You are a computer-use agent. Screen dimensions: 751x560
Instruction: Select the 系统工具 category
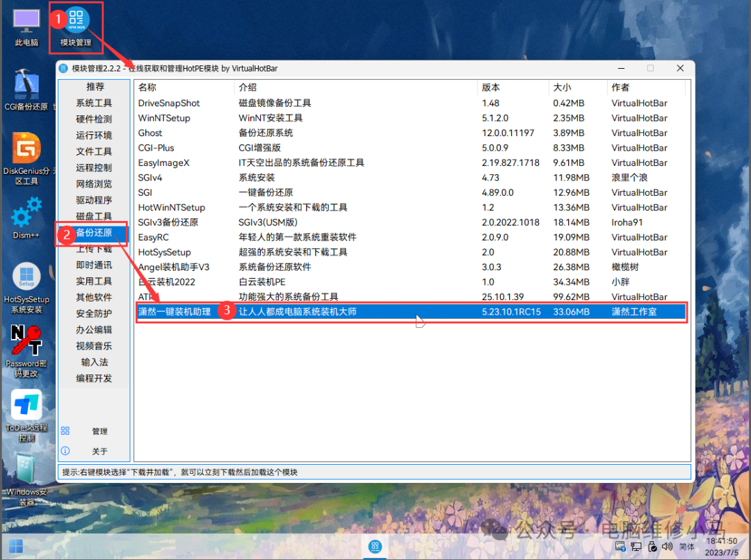click(x=95, y=103)
